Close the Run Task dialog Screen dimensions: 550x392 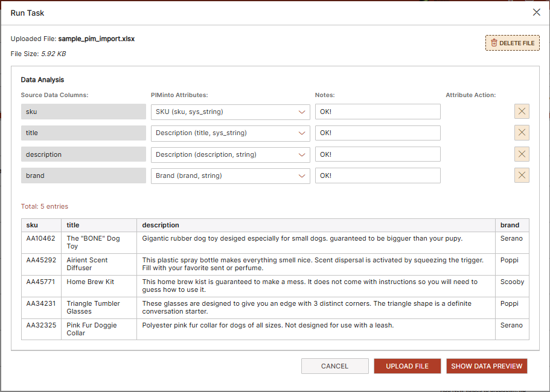tap(536, 13)
